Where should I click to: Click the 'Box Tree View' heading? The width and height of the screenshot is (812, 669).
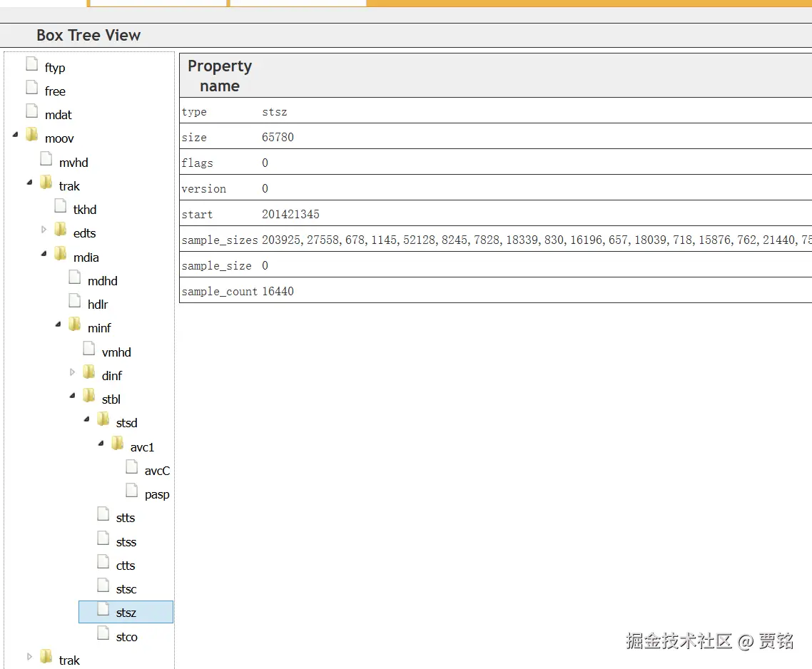click(x=88, y=35)
